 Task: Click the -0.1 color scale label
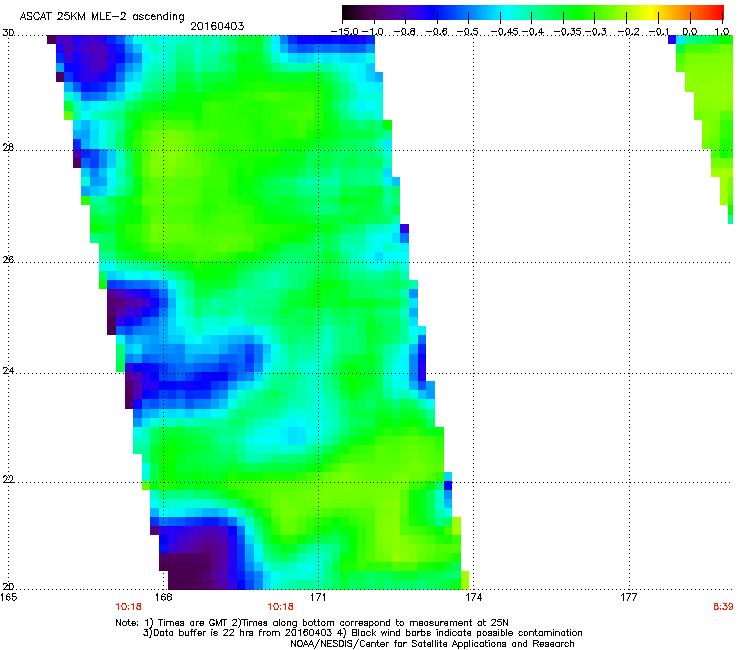(658, 32)
